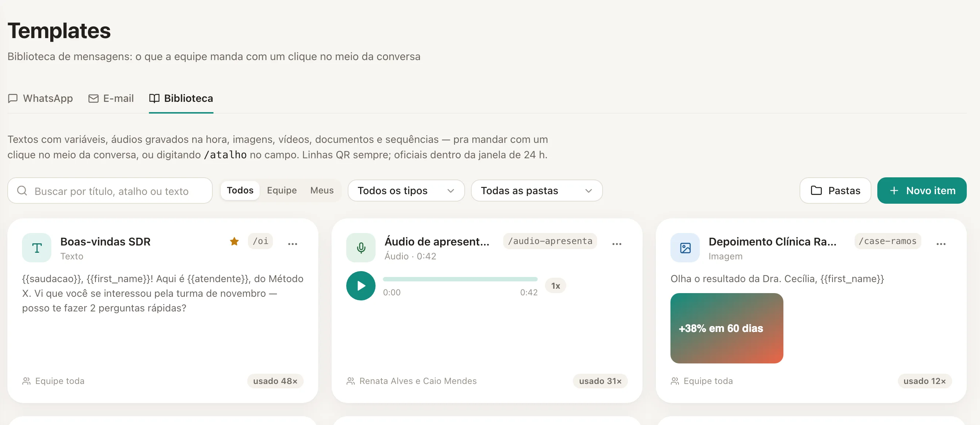Click the Áudio de apresent... title
This screenshot has width=980, height=425.
tap(437, 241)
